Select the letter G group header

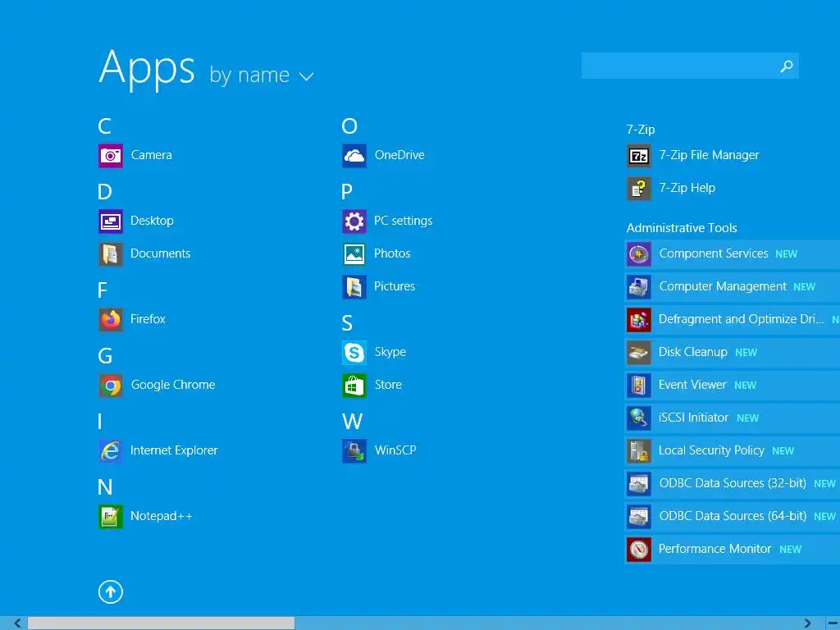(x=105, y=356)
